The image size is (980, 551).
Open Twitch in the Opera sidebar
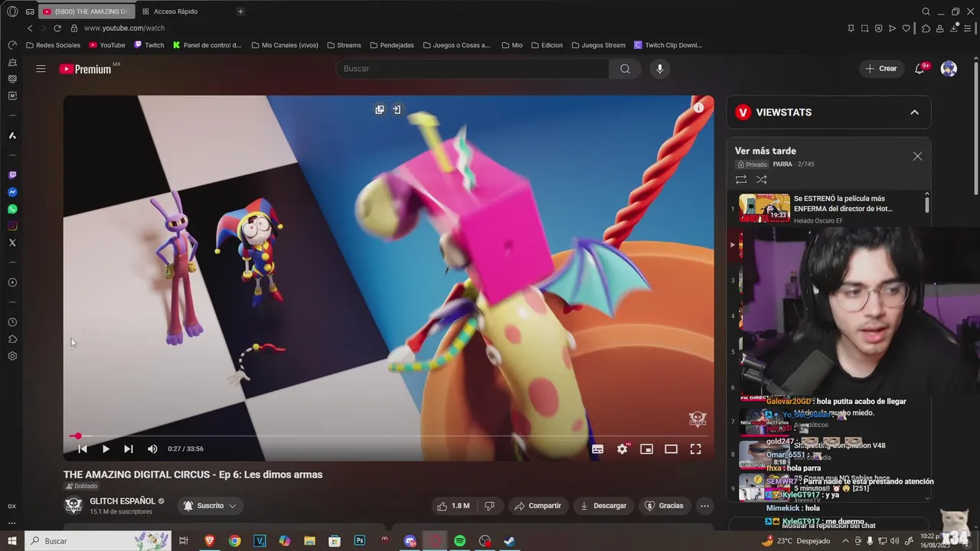click(12, 175)
